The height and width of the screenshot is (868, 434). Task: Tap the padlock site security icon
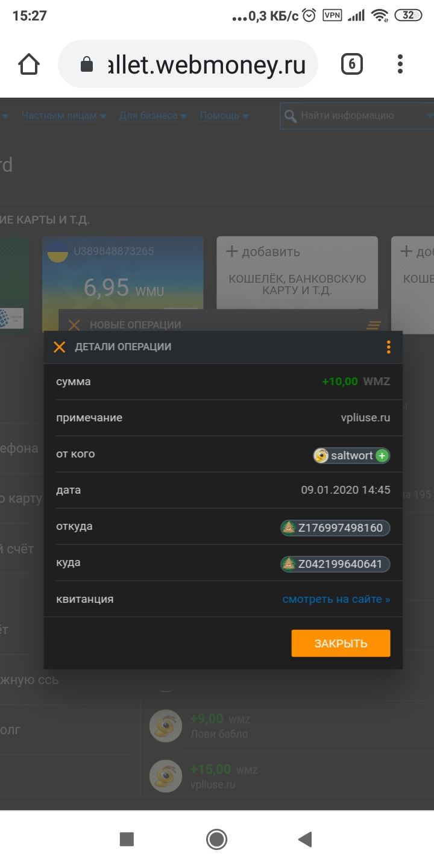87,64
